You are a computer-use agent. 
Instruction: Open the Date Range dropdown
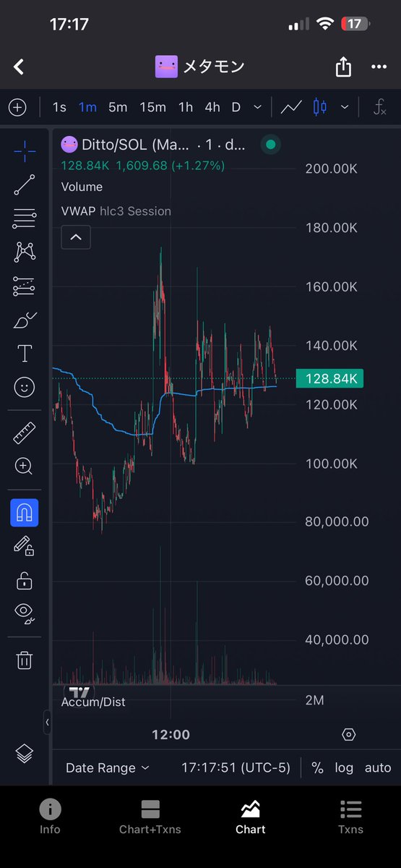108,767
